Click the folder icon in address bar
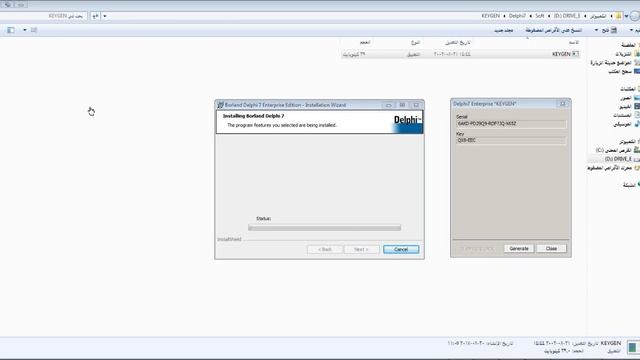This screenshot has width=640, height=360. (x=619, y=16)
